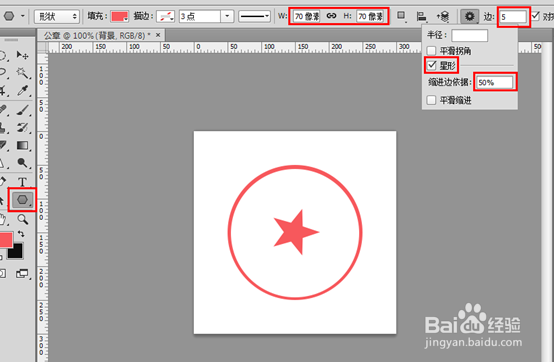This screenshot has width=554, height=362.
Task: Open the 形状 tool mode dropdown
Action: pos(57,16)
